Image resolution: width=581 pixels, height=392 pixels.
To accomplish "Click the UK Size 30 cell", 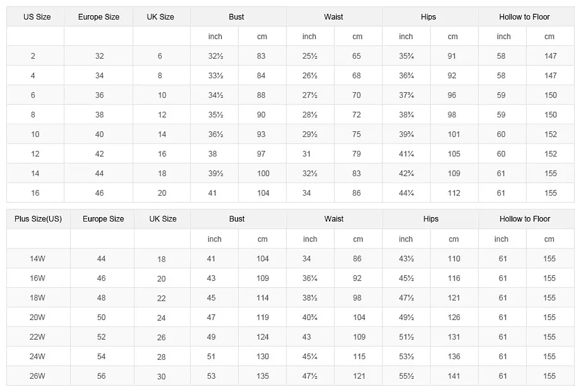I will point(161,377).
